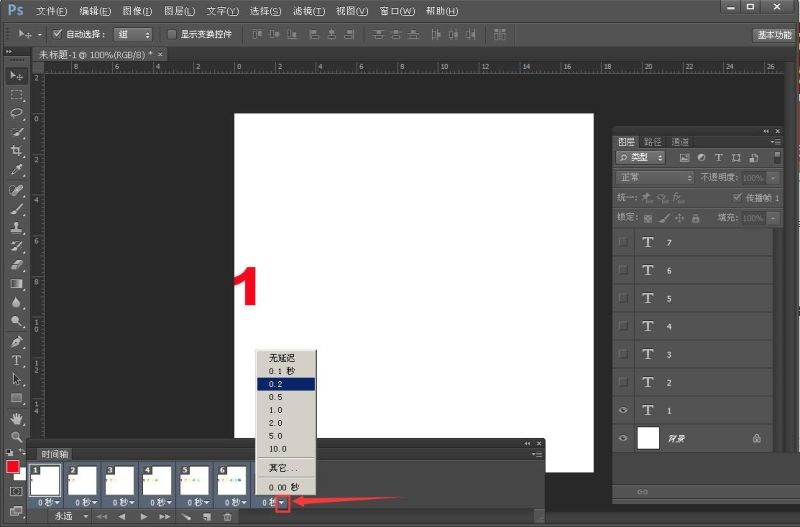Enable the 显示变换控件 checkbox
This screenshot has width=800, height=527.
click(x=172, y=34)
